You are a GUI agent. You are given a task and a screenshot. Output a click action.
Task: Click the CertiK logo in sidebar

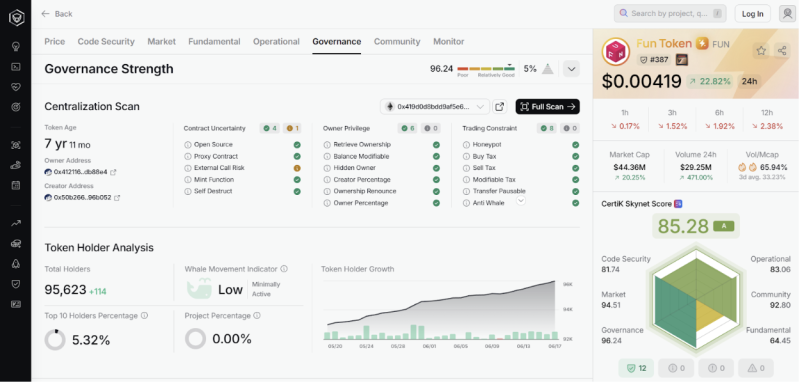point(16,18)
